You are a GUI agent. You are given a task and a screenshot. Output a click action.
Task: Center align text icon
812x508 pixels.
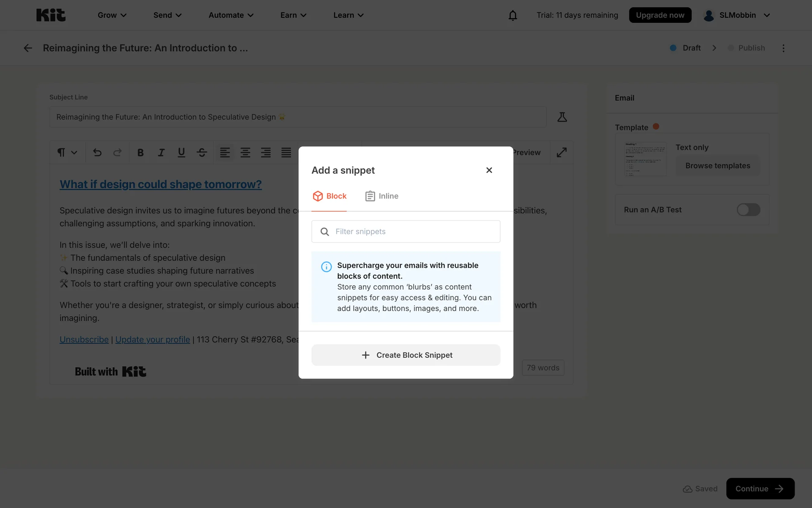pos(245,152)
